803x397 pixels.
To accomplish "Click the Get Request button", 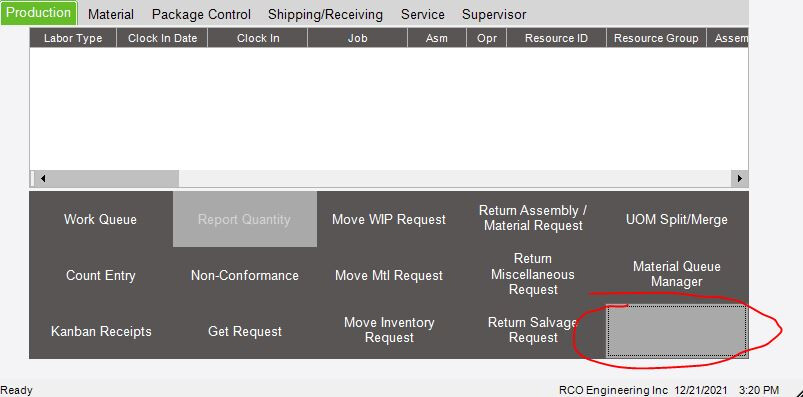I will [x=244, y=331].
